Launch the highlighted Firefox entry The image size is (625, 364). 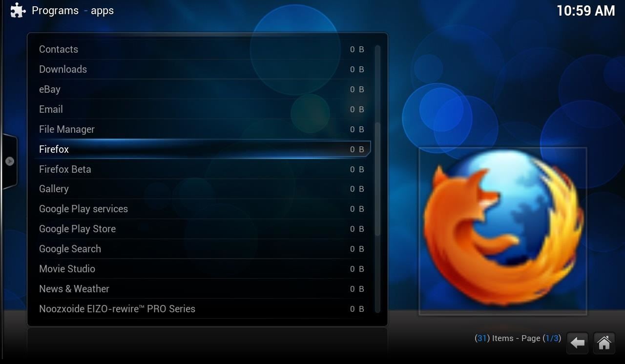tap(202, 149)
